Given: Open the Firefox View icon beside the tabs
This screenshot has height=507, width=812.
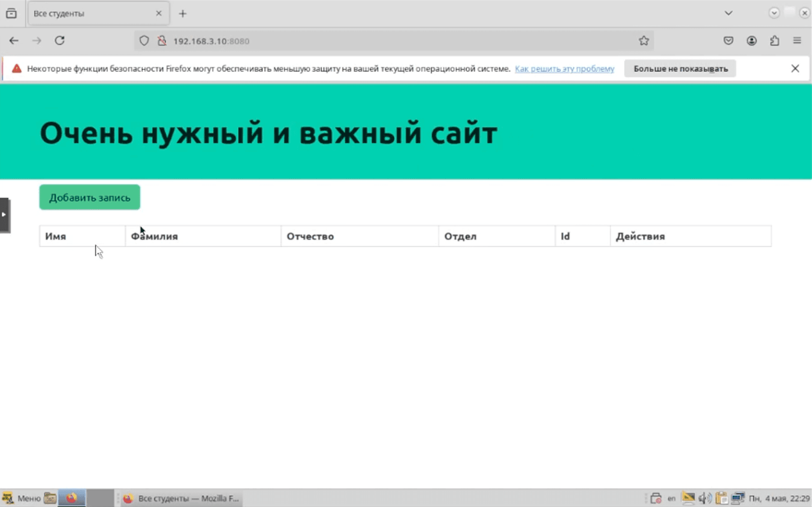Looking at the screenshot, I should (12, 13).
